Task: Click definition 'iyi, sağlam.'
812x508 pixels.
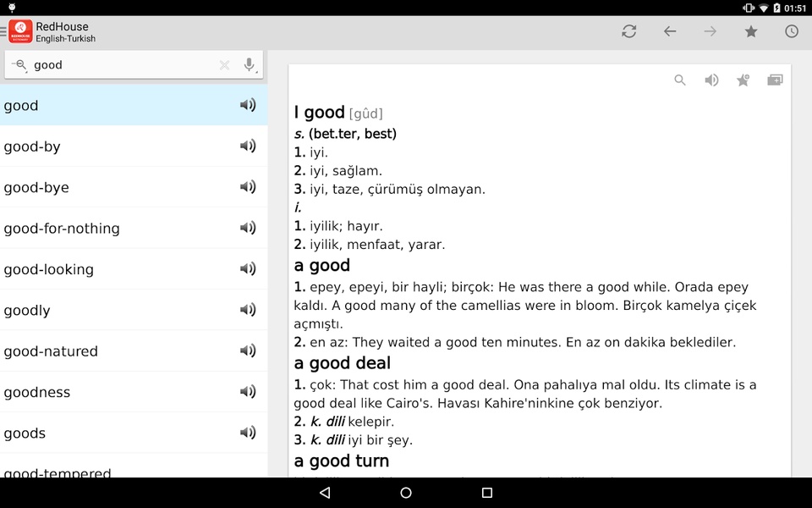Action: coord(346,170)
